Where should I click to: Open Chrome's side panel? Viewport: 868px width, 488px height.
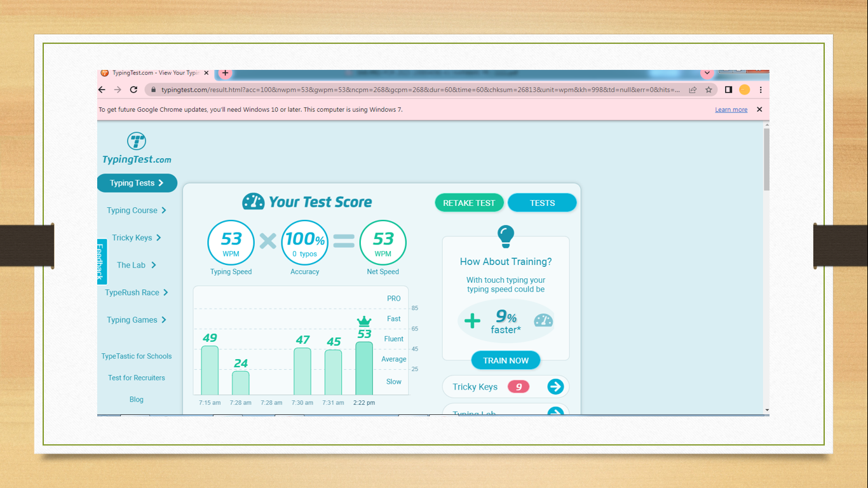(728, 90)
